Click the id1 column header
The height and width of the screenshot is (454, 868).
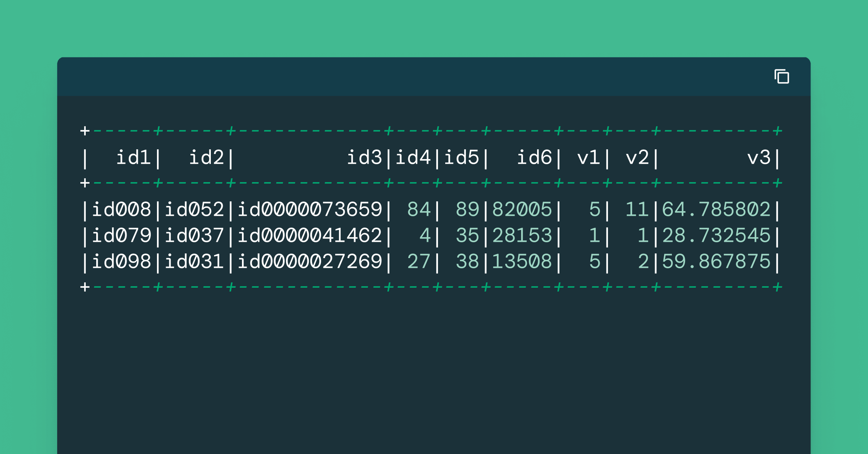click(x=133, y=158)
